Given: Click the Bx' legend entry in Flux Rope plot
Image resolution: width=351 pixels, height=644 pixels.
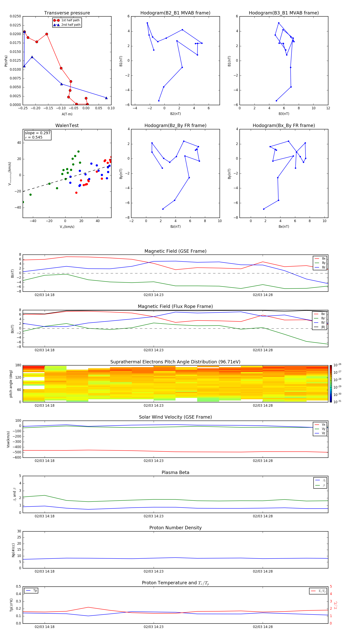Looking at the screenshot, I should pos(320,314).
